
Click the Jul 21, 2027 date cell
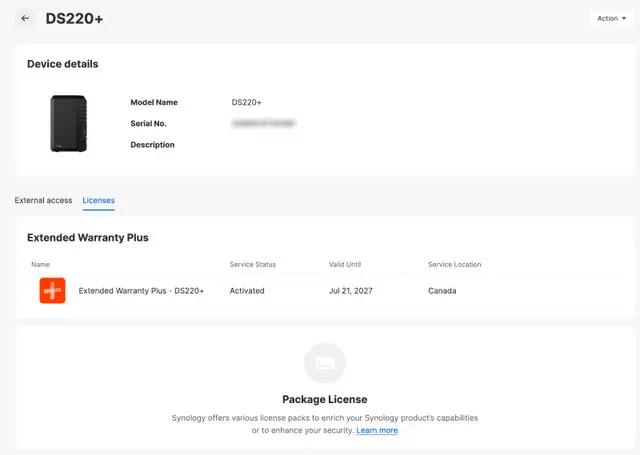tap(351, 291)
